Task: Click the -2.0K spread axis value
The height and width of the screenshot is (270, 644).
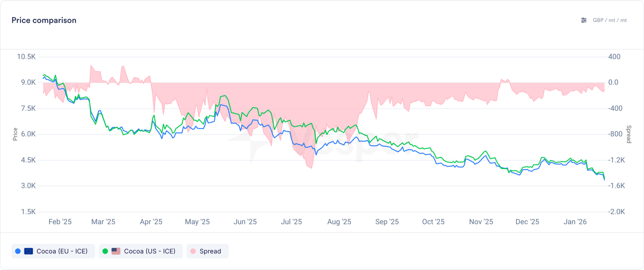Action: pyautogui.click(x=616, y=212)
